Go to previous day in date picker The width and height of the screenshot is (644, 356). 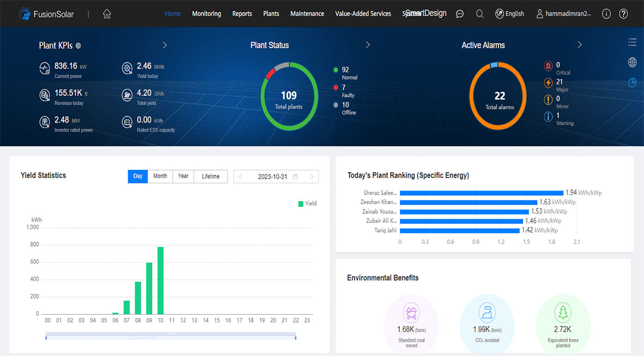click(240, 177)
